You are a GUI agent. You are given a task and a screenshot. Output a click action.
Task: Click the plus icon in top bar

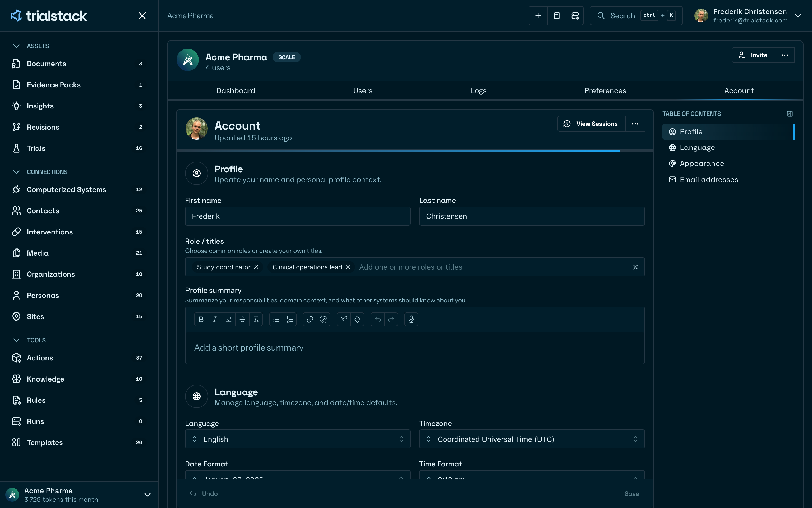coord(538,16)
